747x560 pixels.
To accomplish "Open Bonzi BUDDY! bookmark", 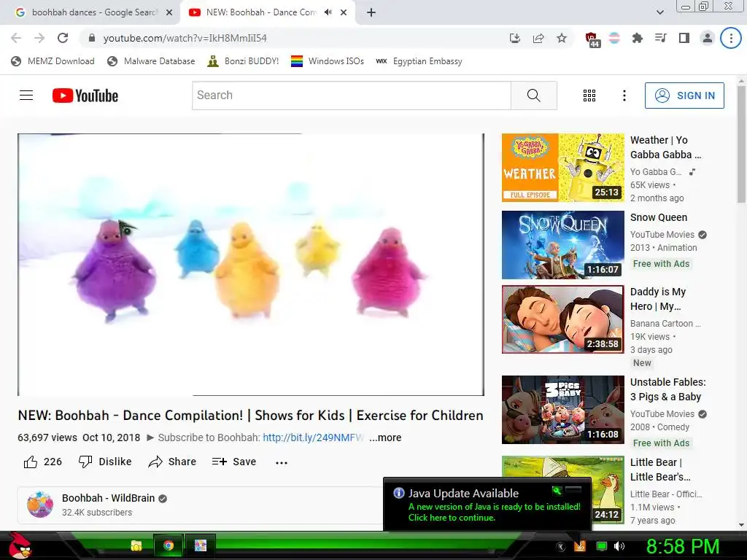I will [x=243, y=61].
